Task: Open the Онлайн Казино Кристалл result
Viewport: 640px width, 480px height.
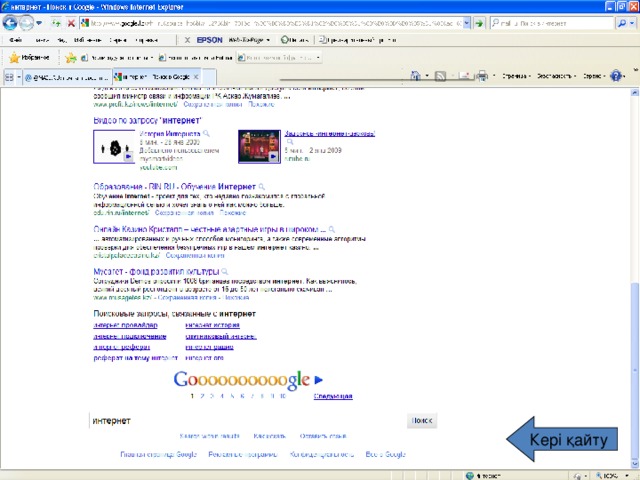Action: point(209,229)
